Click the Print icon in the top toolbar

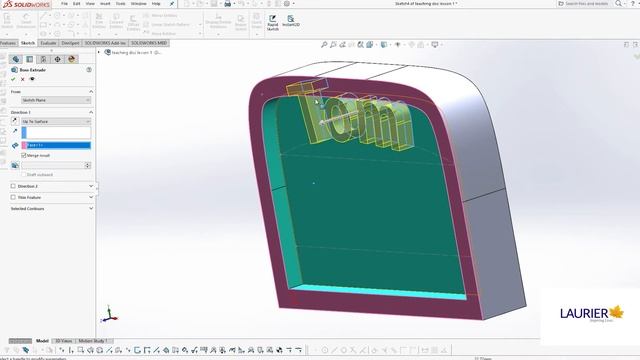tap(228, 4)
